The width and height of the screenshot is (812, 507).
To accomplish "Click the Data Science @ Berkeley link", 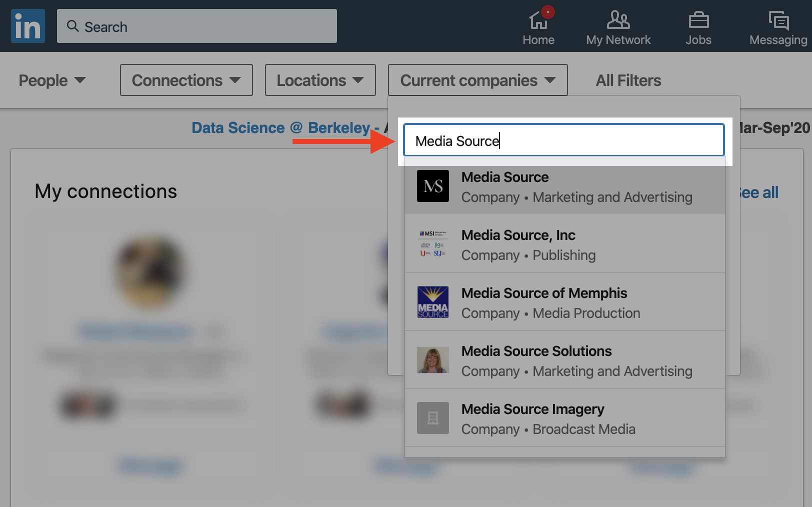I will tap(280, 128).
